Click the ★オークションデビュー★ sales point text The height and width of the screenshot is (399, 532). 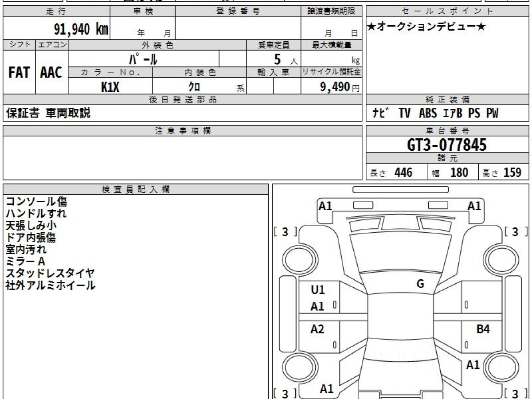click(x=426, y=27)
